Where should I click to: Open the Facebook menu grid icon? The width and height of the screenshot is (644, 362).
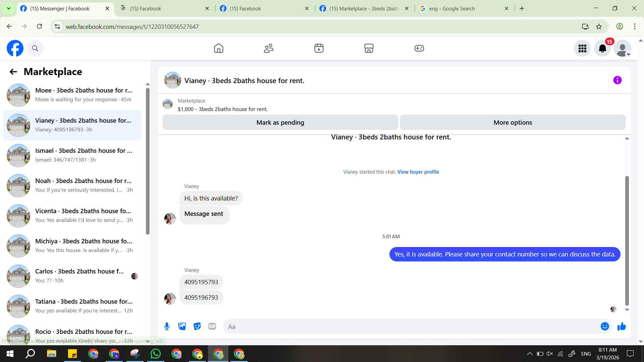(x=582, y=49)
